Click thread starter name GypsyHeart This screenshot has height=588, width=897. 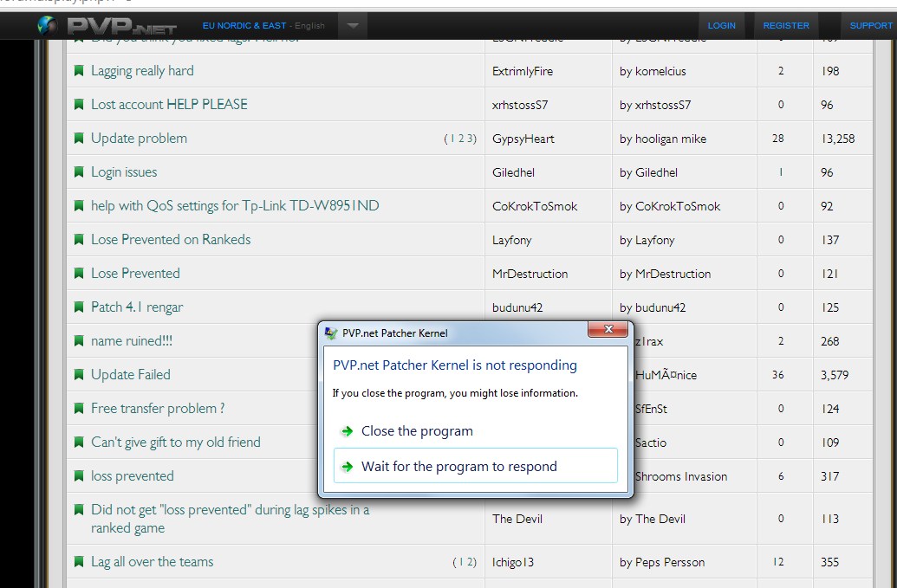pos(523,139)
